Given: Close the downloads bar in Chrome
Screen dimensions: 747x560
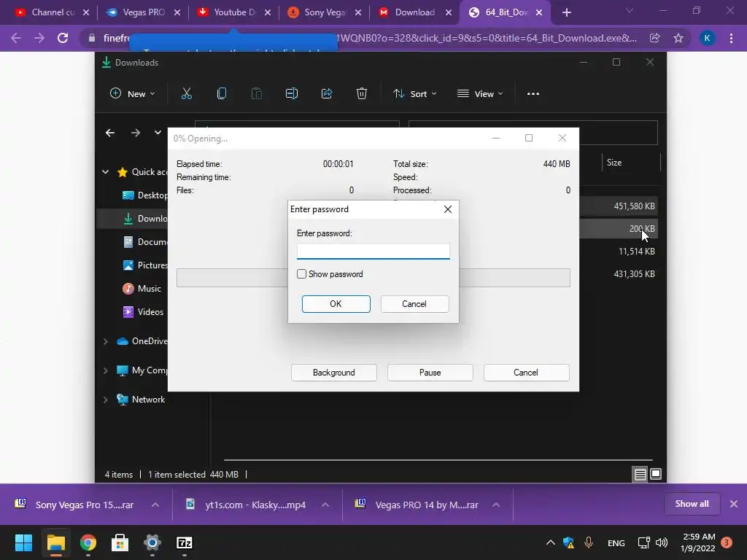Looking at the screenshot, I should click(x=734, y=504).
